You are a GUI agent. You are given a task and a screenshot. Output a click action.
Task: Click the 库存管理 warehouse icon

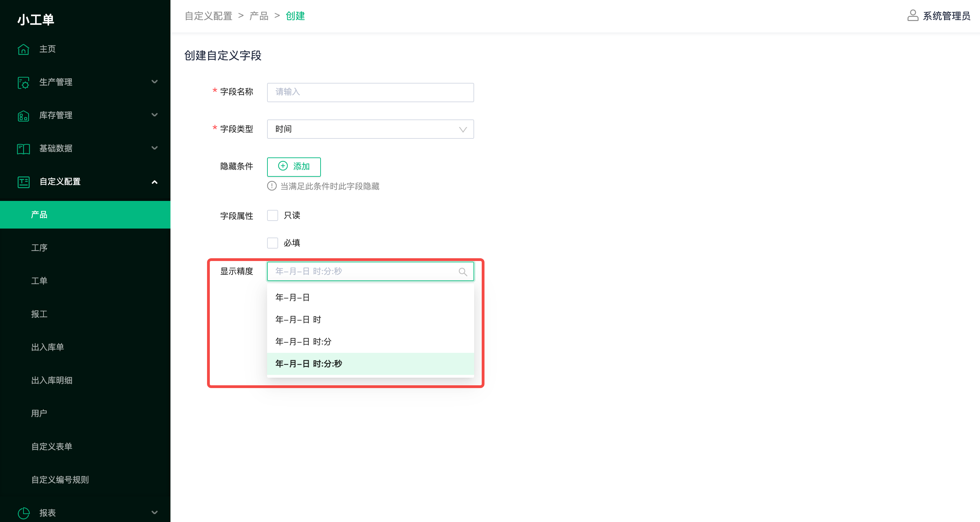[23, 115]
